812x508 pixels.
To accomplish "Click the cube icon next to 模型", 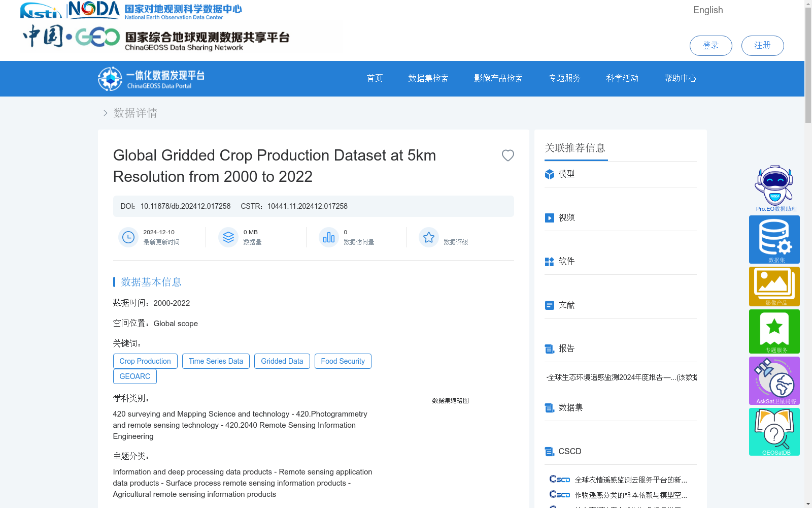I will pyautogui.click(x=550, y=174).
